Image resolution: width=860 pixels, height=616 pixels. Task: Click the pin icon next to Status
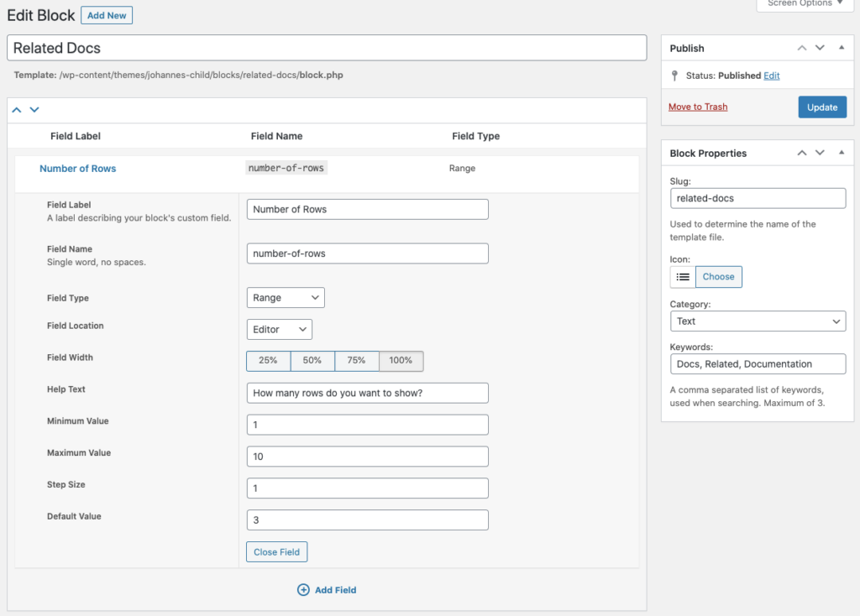tap(674, 76)
